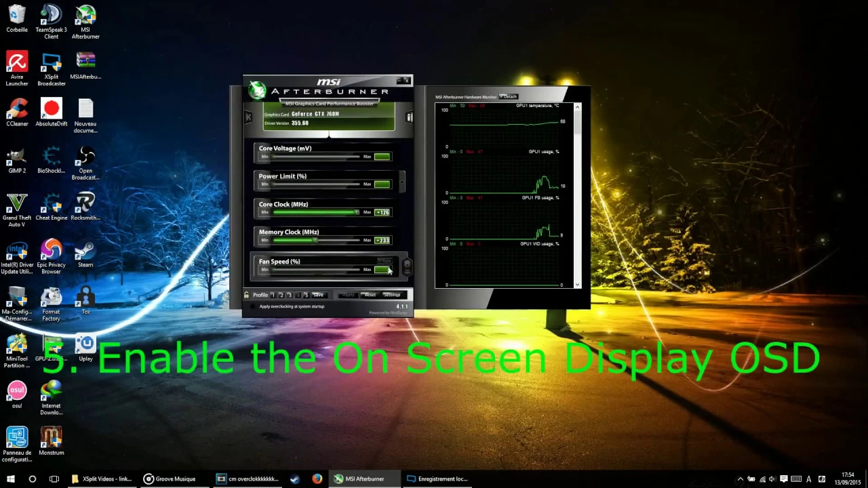Select profile slot 4
The height and width of the screenshot is (488, 868).
coord(297,295)
